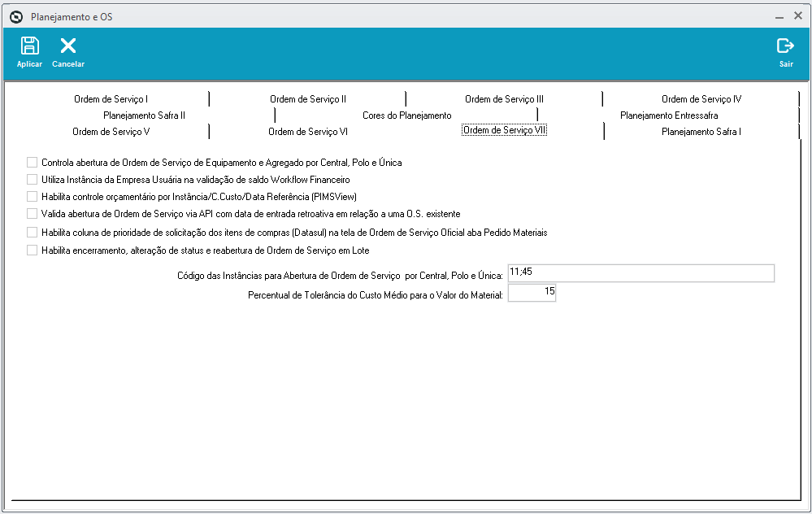Enable Controla abertura de Ordem de Serviço checkbox
The height and width of the screenshot is (514, 812).
[x=33, y=163]
